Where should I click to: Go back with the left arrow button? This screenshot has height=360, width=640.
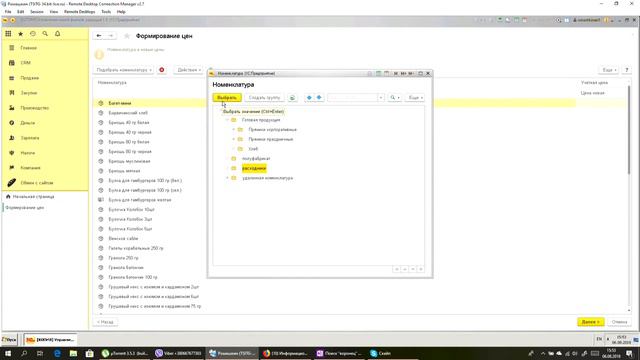click(x=99, y=36)
